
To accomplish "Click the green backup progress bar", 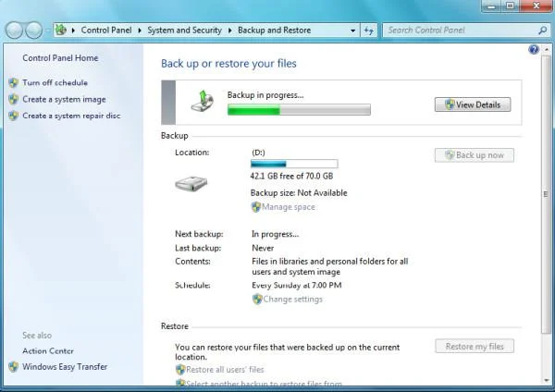I will [x=299, y=110].
